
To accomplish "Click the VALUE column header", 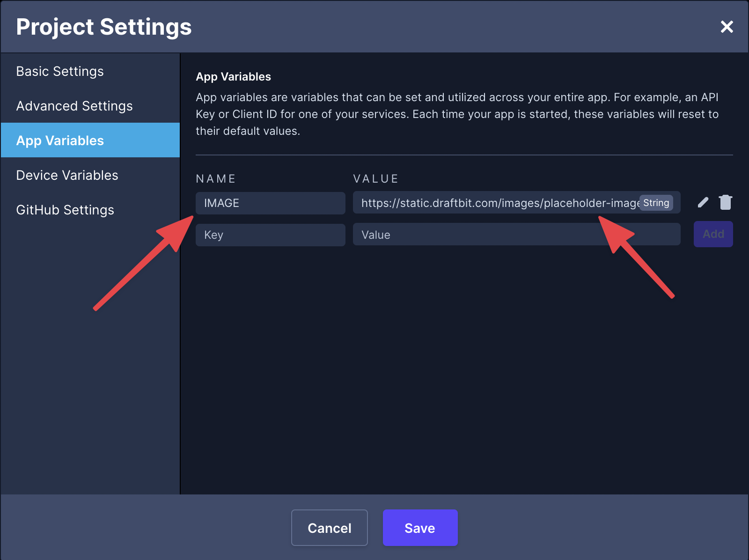I will [375, 179].
